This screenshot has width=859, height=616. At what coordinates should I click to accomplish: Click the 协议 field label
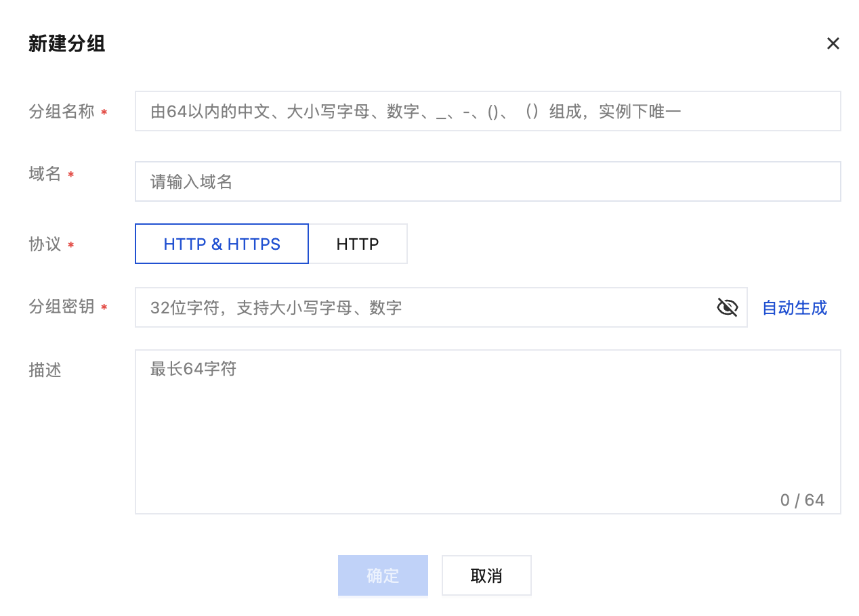[45, 244]
